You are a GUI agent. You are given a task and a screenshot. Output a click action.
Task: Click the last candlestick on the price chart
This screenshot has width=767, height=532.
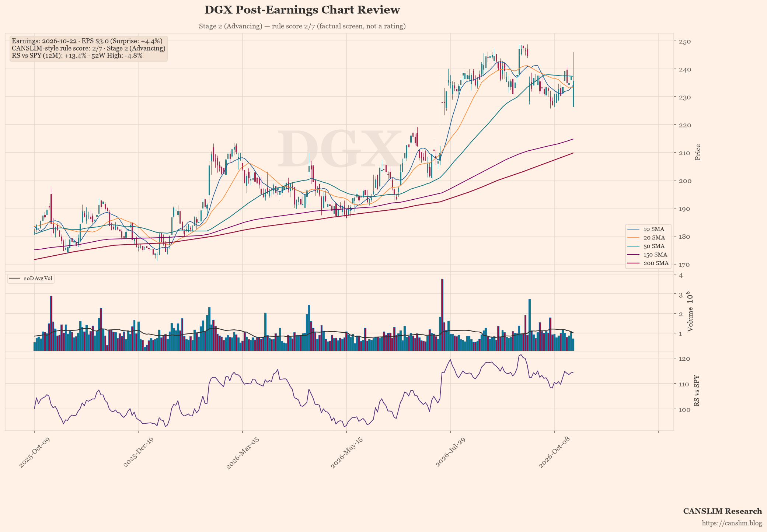[x=573, y=80]
